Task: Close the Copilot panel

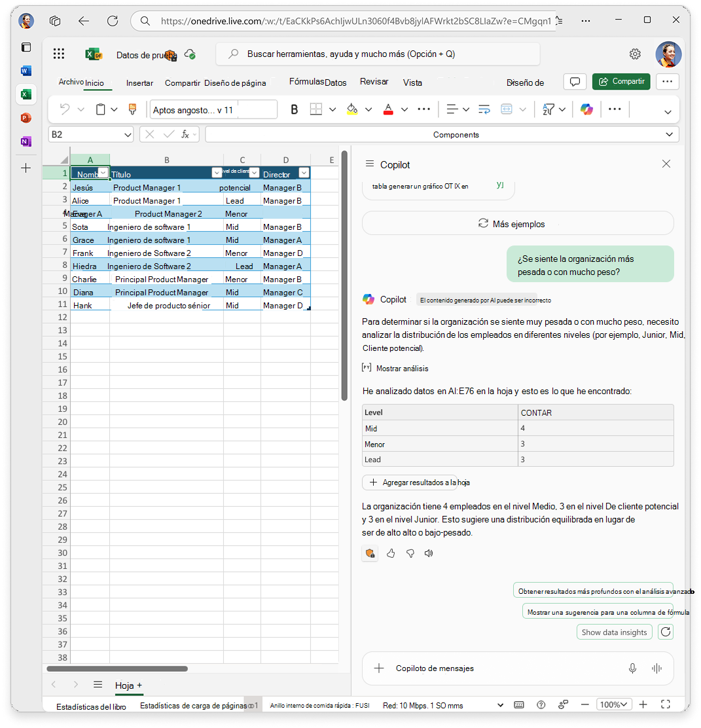Action: point(666,164)
